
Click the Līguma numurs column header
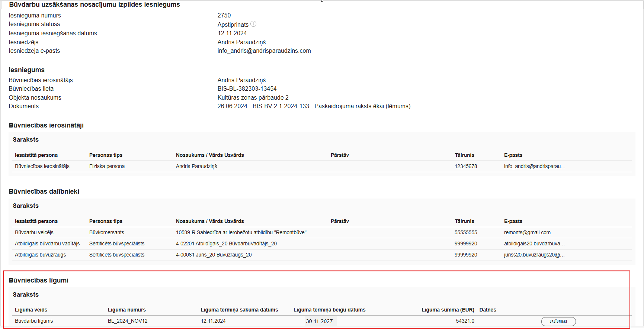[127, 310]
